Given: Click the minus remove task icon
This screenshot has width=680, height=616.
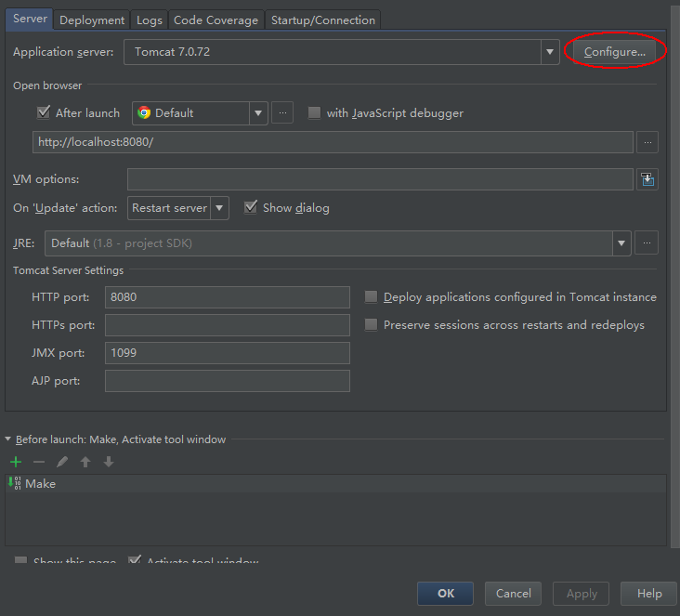Looking at the screenshot, I should click(39, 462).
